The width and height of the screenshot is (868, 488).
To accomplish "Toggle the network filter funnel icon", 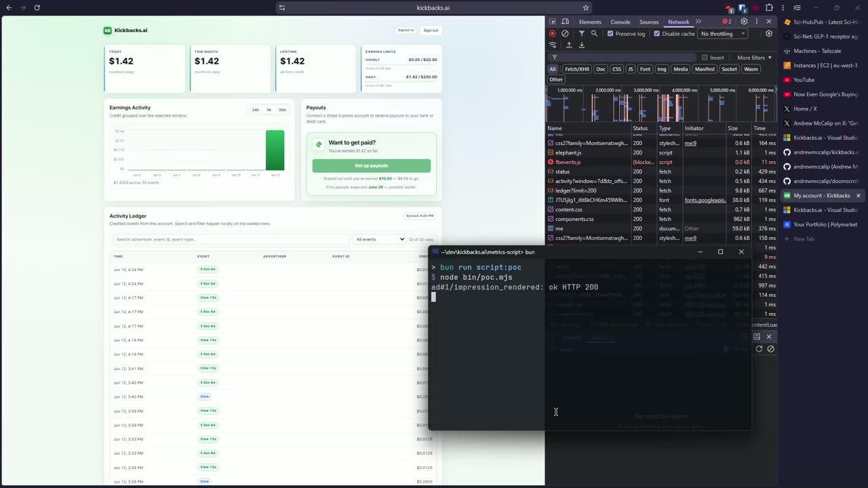I will [581, 34].
